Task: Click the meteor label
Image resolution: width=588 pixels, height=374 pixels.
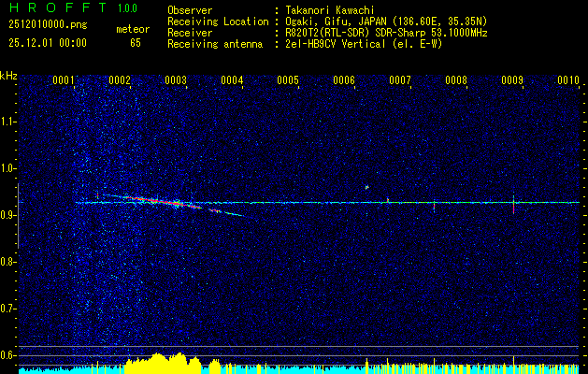Action: (x=133, y=30)
